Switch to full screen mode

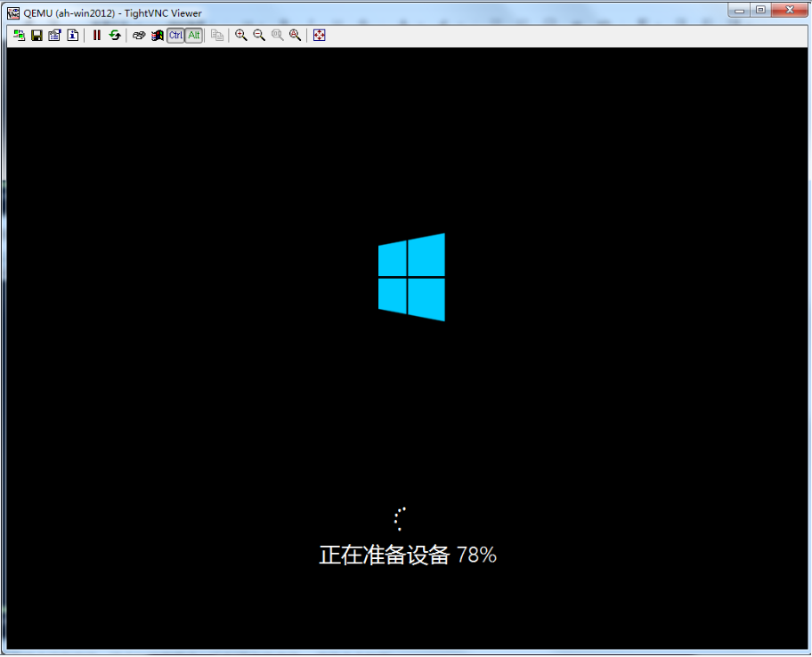pos(320,36)
